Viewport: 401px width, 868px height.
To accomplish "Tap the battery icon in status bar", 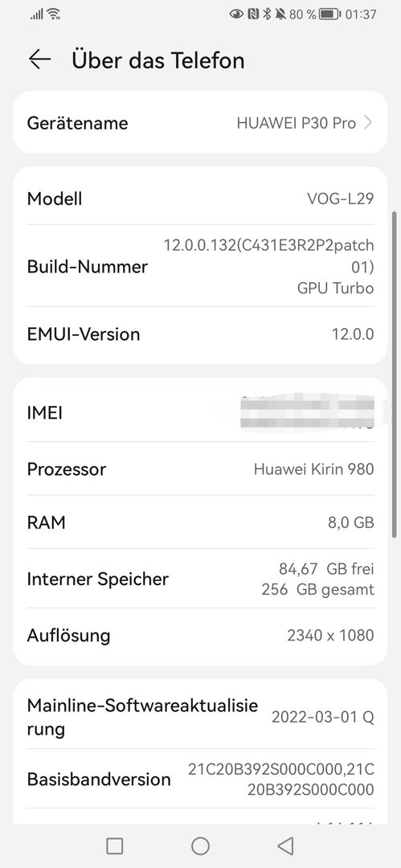I will tap(330, 14).
